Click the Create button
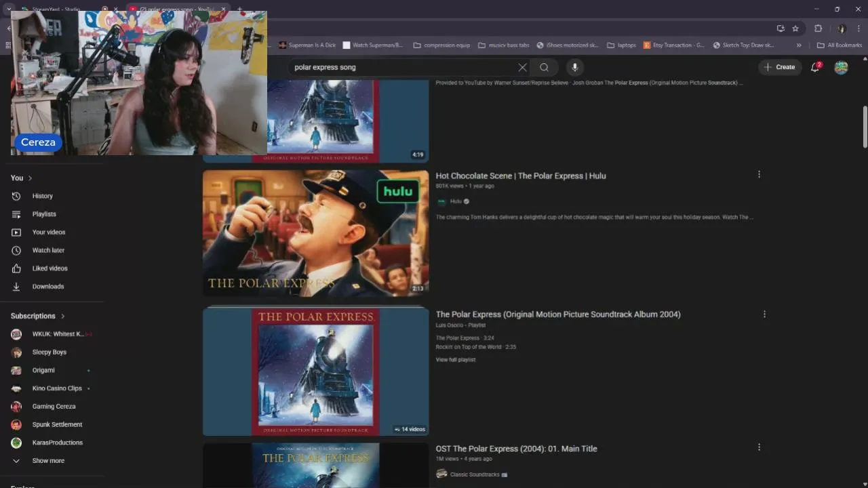The height and width of the screenshot is (488, 868). click(x=779, y=67)
